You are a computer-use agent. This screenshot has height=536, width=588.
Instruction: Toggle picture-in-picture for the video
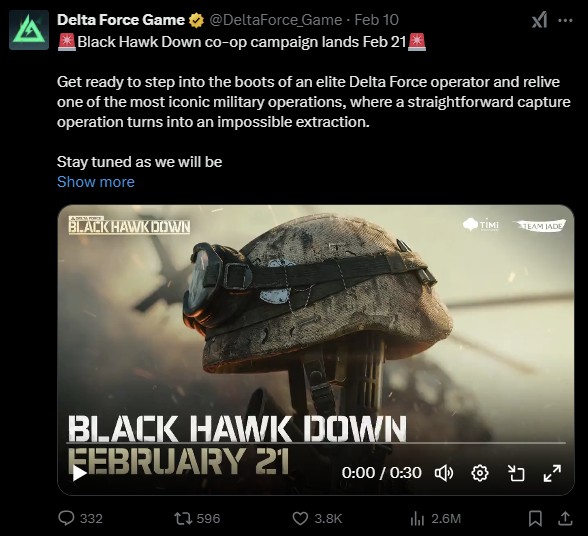[x=516, y=473]
